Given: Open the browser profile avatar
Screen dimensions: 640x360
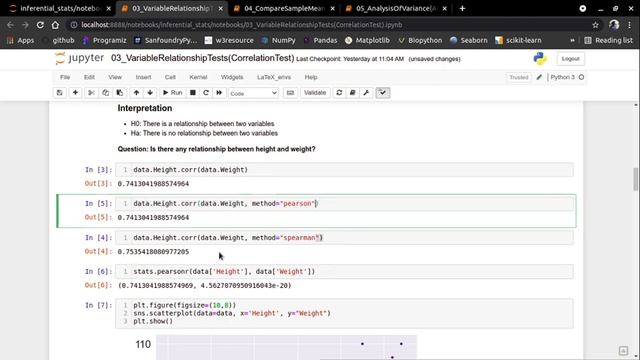Looking at the screenshot, I should [x=614, y=25].
